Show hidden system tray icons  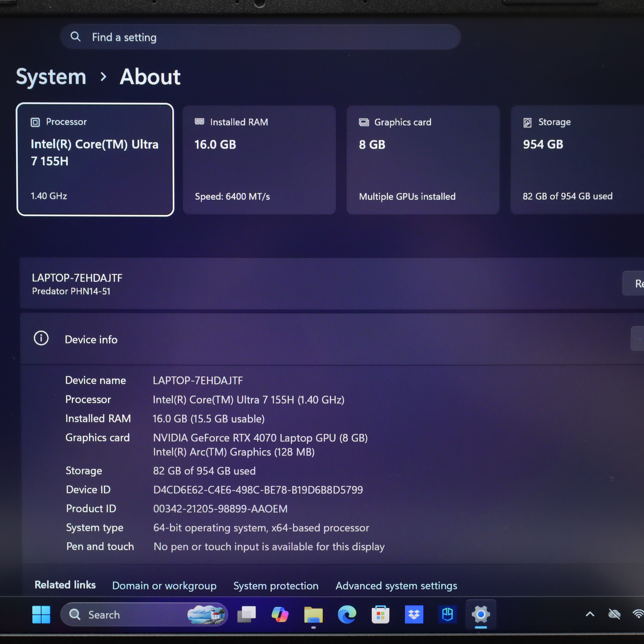(590, 614)
